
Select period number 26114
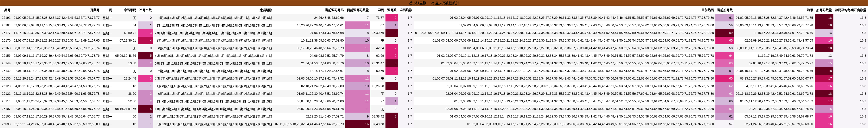[6, 101]
